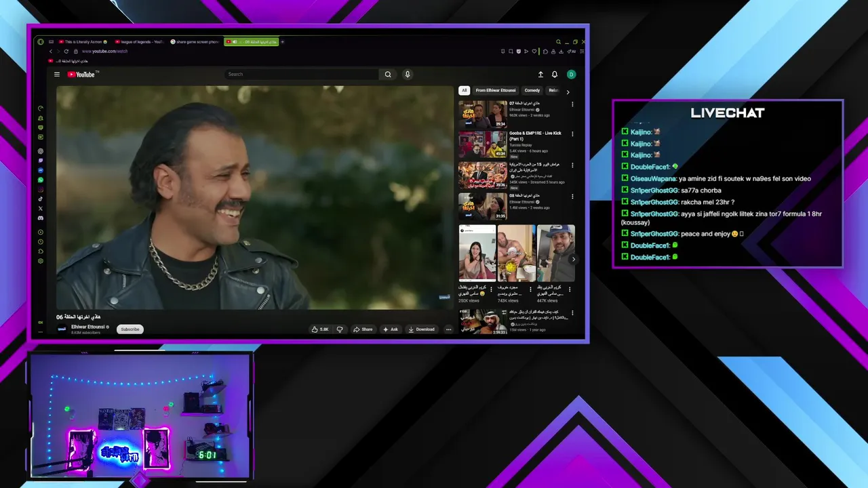The width and height of the screenshot is (868, 488).
Task: Go back in browser history
Action: tap(51, 52)
